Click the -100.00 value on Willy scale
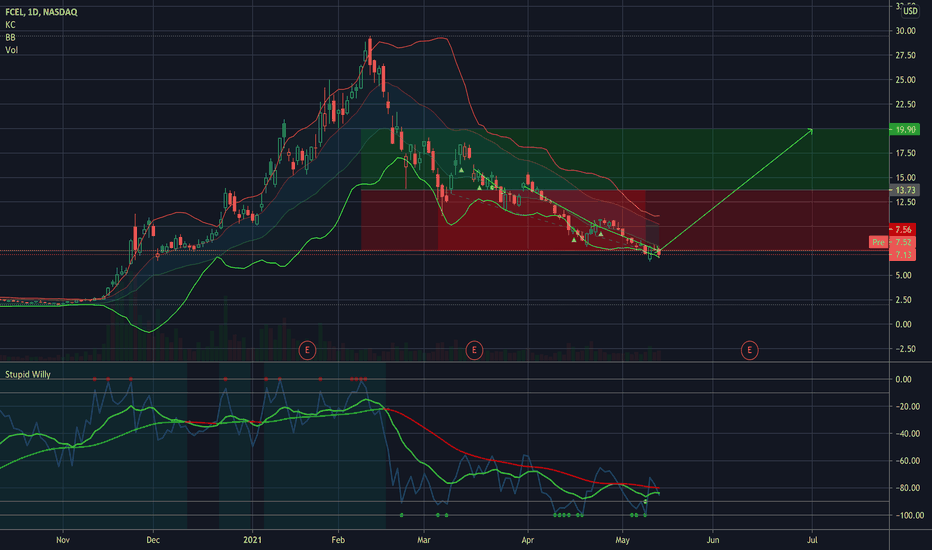Viewport: 932px width, 550px height. [x=909, y=516]
